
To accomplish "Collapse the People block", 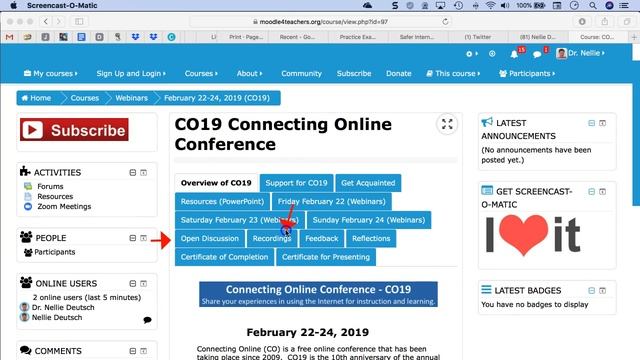I will [x=133, y=238].
